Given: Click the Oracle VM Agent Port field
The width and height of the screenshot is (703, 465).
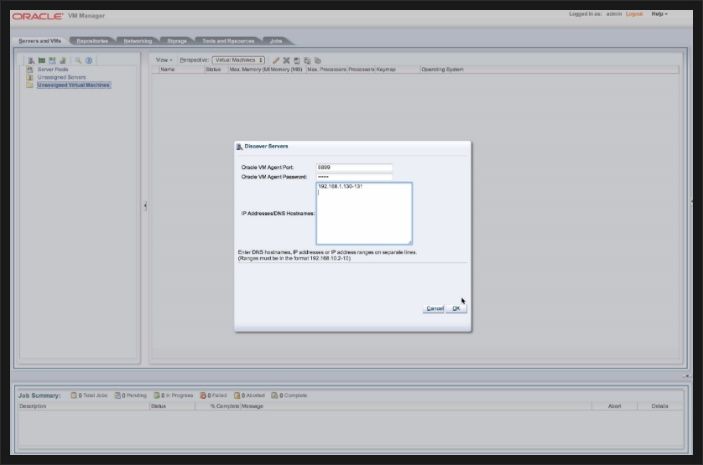Looking at the screenshot, I should 354,167.
